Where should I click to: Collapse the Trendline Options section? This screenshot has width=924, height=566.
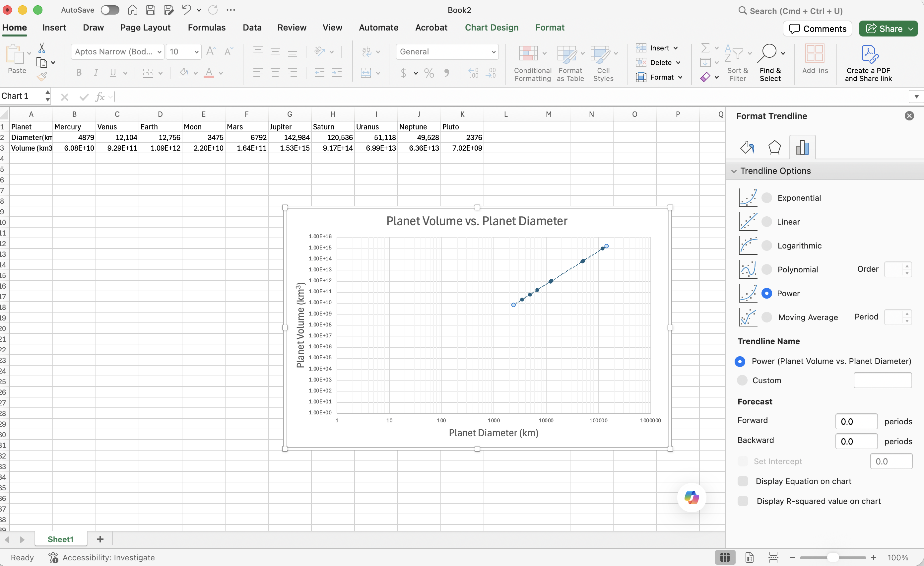[x=734, y=171]
